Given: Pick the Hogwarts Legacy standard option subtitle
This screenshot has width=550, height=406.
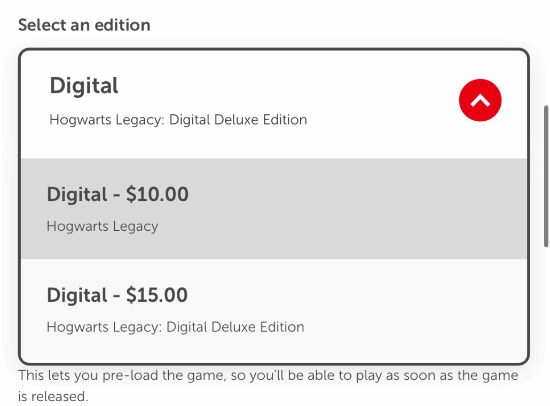Looking at the screenshot, I should [x=102, y=227].
